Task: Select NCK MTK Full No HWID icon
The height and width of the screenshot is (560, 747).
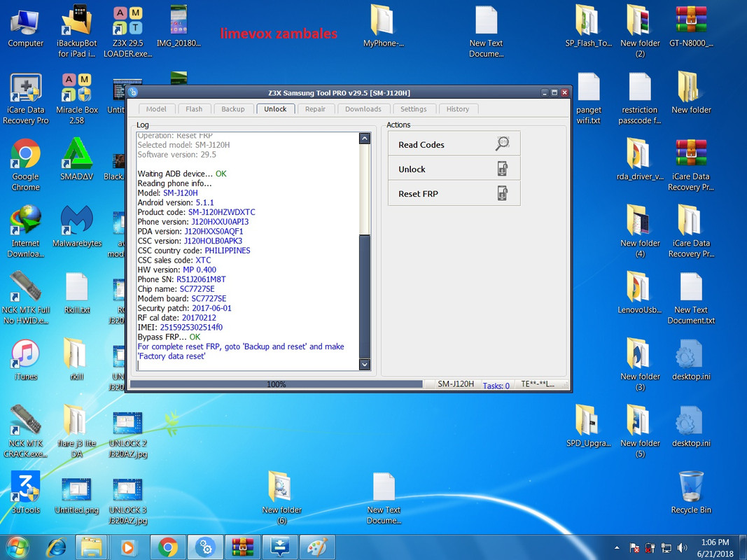Action: (26, 298)
